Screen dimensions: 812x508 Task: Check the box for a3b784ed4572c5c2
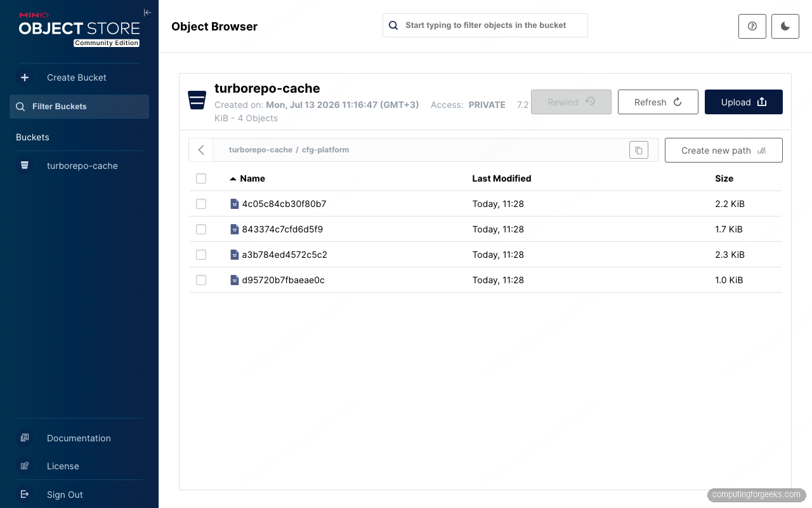coord(201,255)
